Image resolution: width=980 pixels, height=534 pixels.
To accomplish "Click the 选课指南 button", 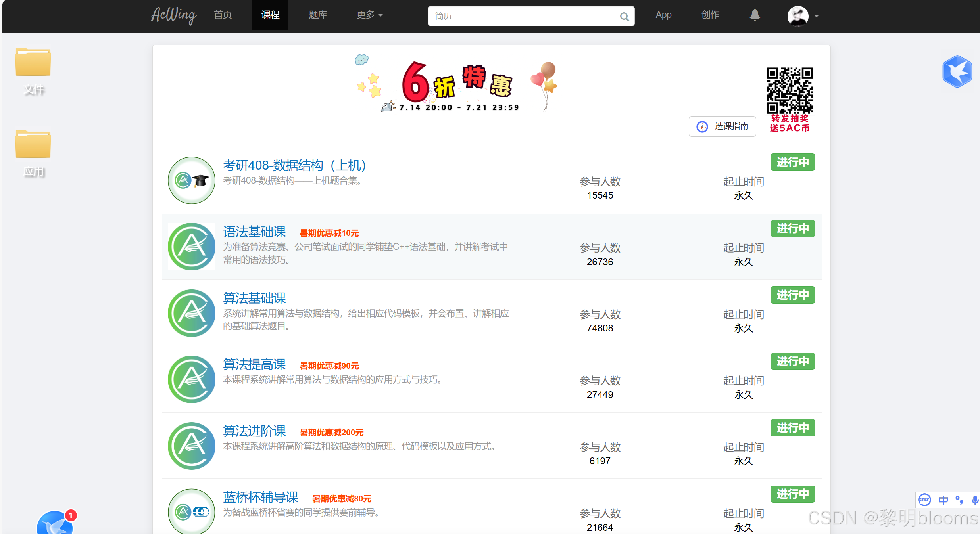I will [x=723, y=126].
